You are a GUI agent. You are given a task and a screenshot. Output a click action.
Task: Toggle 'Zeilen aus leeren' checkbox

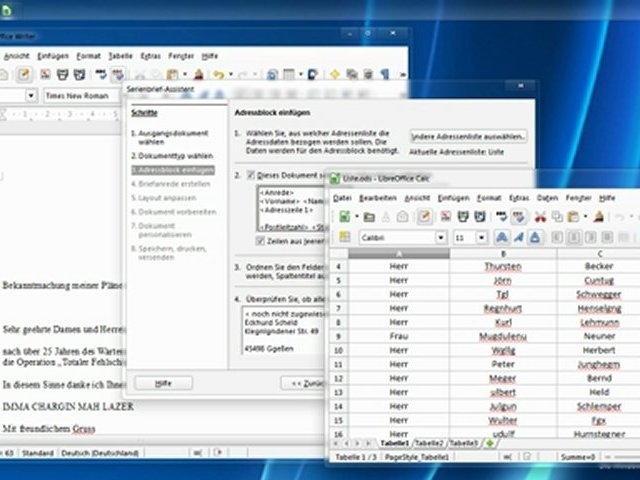260,241
